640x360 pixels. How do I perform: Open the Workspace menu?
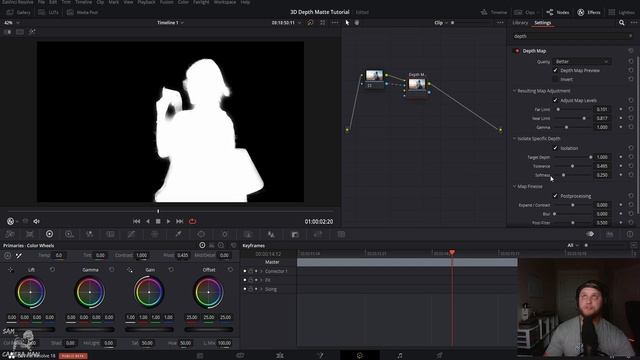point(225,2)
